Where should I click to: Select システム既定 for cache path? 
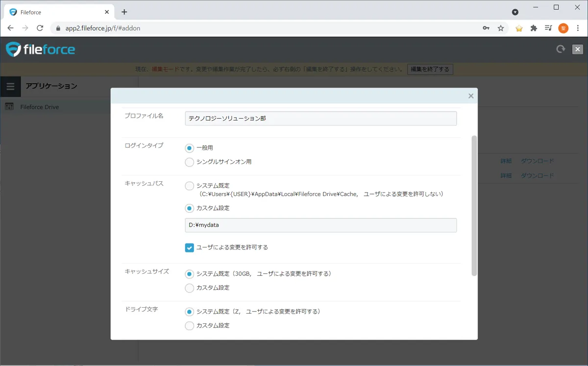pos(190,186)
